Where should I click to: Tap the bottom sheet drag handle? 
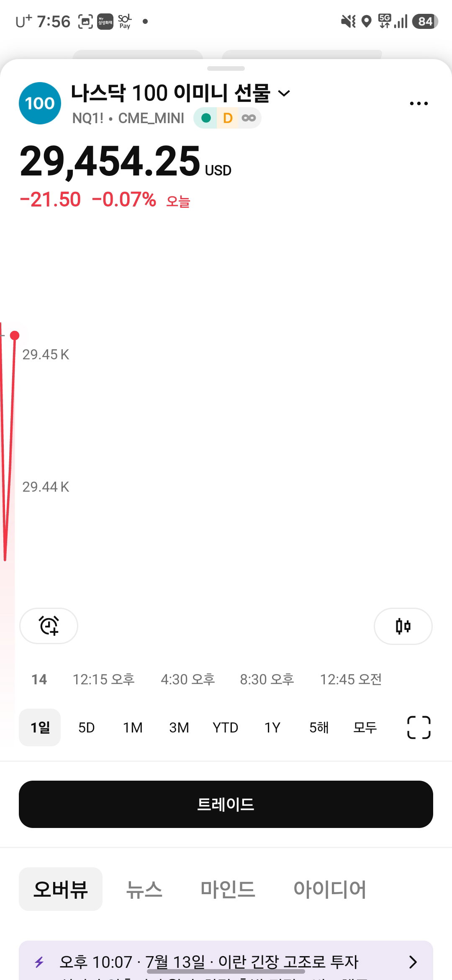(226, 68)
